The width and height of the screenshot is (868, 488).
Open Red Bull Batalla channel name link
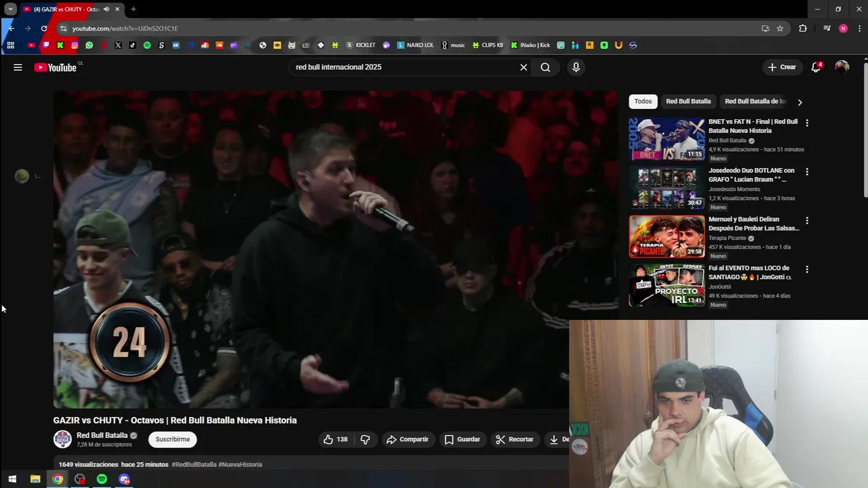pyautogui.click(x=102, y=435)
